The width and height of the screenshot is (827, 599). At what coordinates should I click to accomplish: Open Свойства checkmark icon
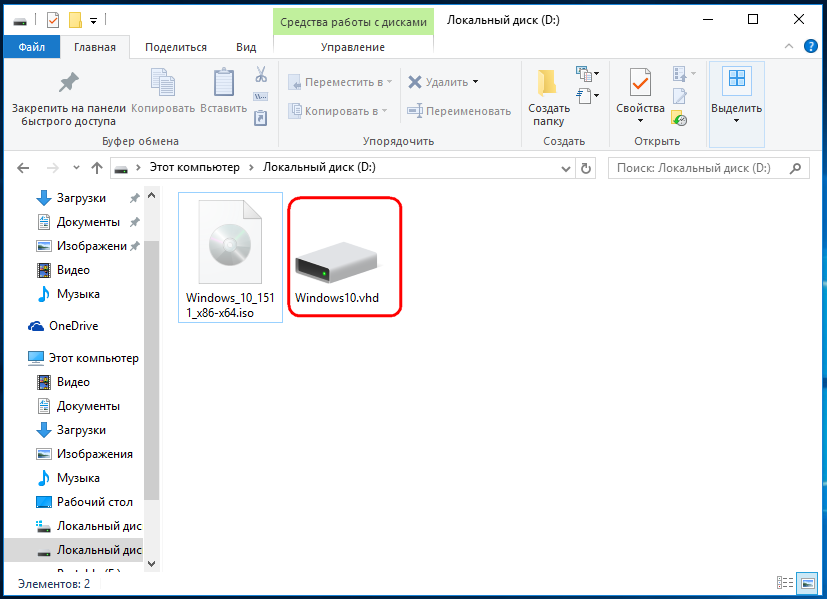click(x=640, y=83)
